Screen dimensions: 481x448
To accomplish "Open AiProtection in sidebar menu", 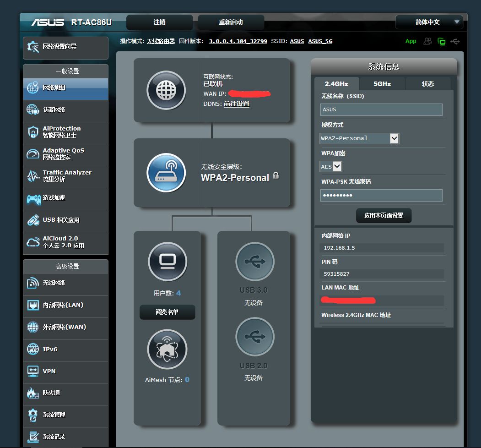I will [65, 132].
